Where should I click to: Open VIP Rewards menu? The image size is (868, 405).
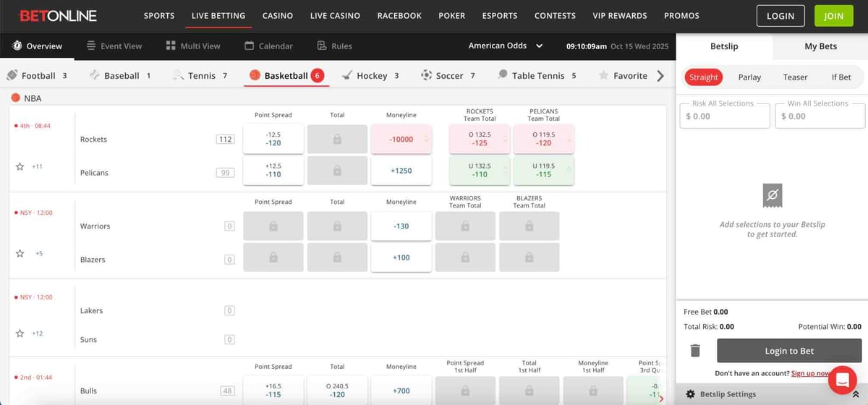[620, 15]
